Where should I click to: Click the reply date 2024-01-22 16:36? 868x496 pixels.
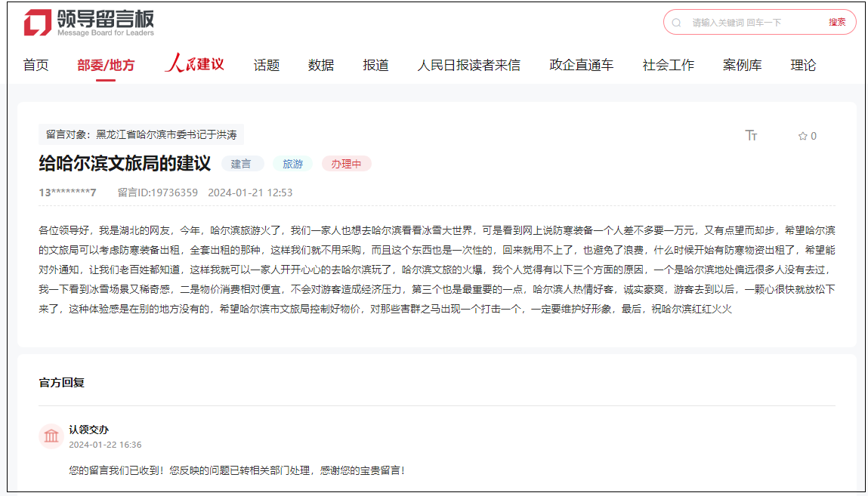click(105, 445)
